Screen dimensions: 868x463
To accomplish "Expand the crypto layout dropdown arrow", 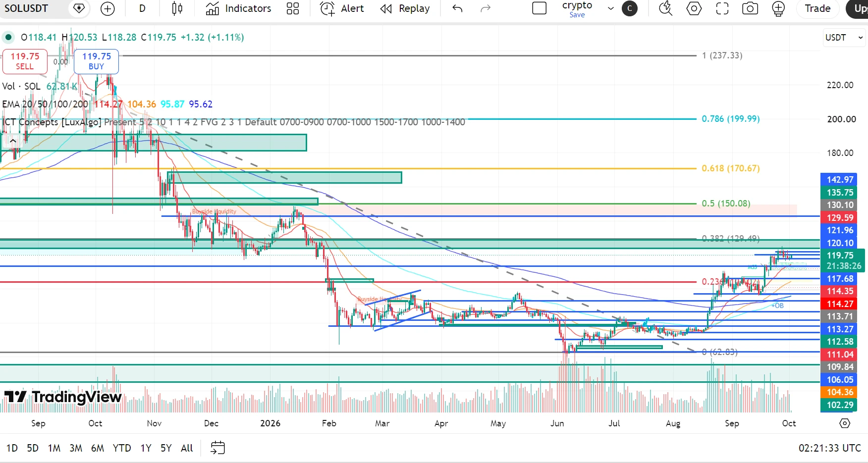I will coord(611,8).
